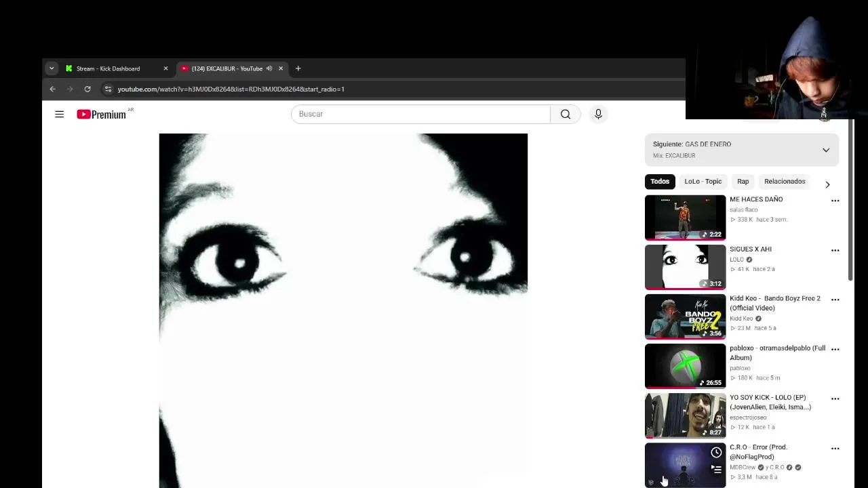Open options for pabloxo otramasdelpablo video
Viewport: 868px width, 488px height.
[835, 349]
